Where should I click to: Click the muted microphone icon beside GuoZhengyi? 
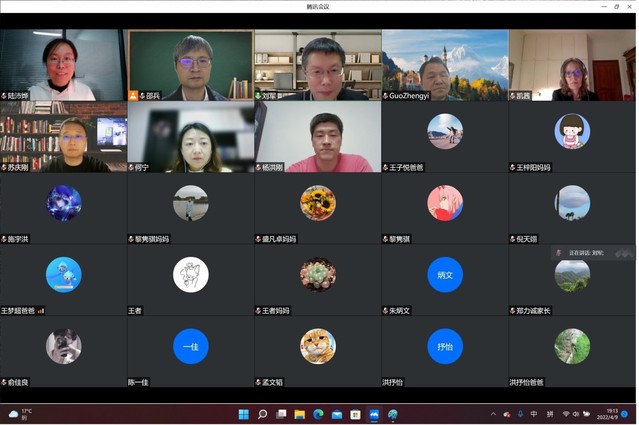click(x=385, y=96)
